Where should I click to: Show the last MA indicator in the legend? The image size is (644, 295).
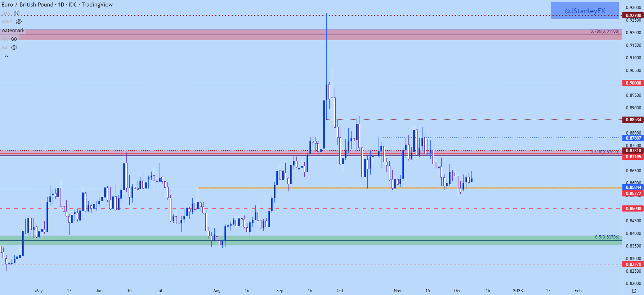click(14, 47)
